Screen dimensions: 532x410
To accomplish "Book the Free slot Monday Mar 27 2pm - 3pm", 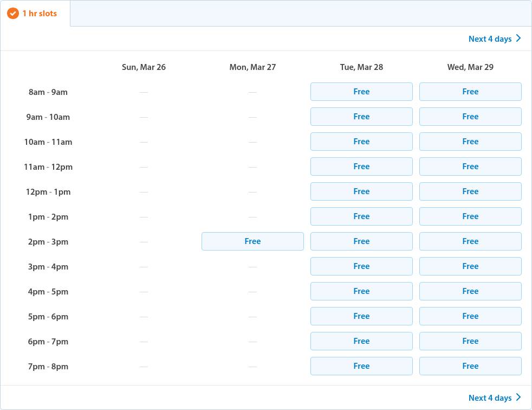I will [x=252, y=241].
